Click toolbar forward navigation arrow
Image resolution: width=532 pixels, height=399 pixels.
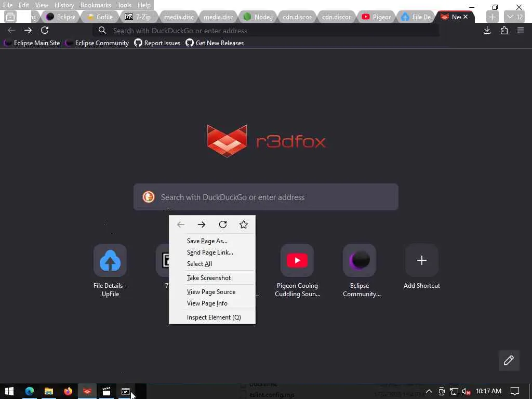[x=28, y=30]
